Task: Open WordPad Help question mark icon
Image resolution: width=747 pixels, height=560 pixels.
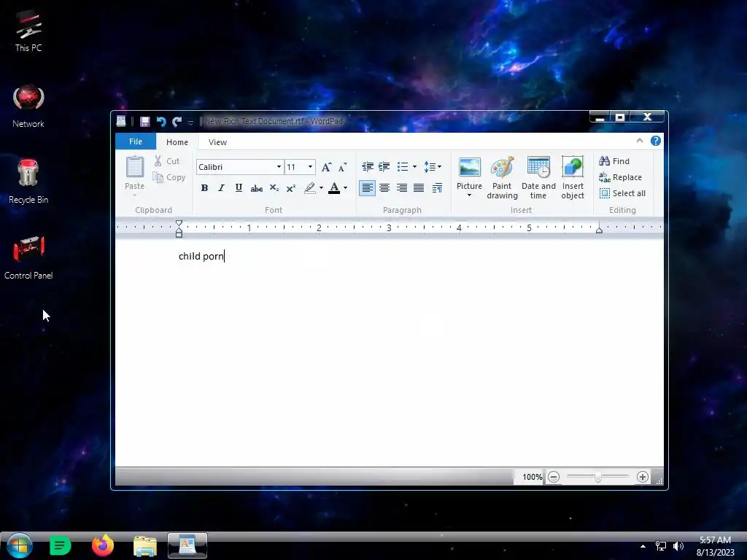Action: [656, 141]
